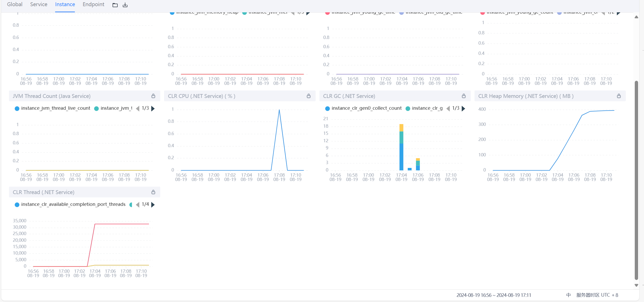
Task: Click instance_clr_available_completion_port_threads blue dot
Action: [x=17, y=204]
